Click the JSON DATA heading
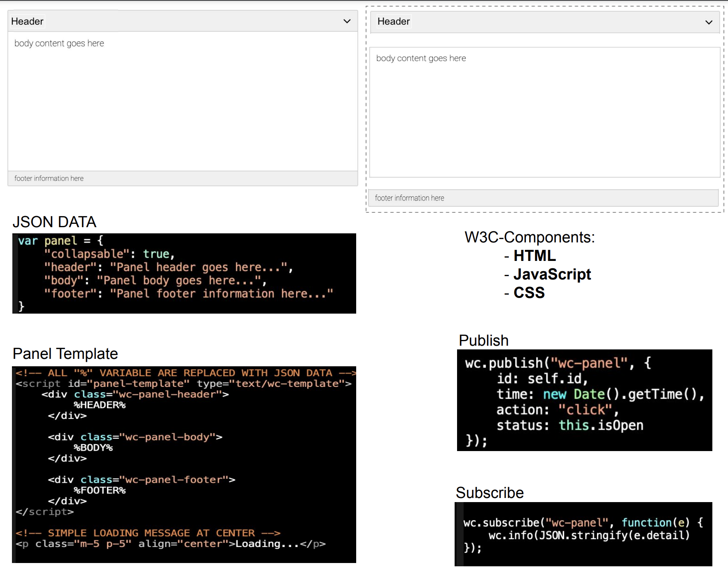The width and height of the screenshot is (728, 577). (x=54, y=222)
